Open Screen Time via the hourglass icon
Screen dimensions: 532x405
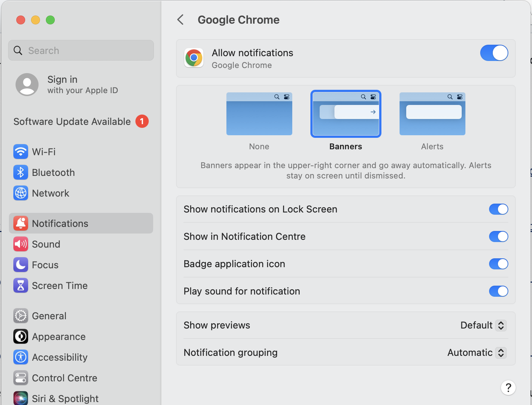tap(21, 285)
